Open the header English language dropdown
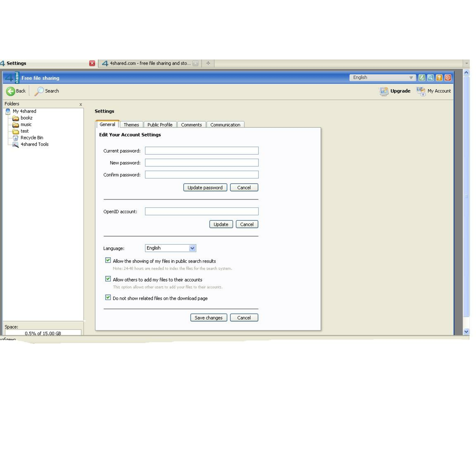 tap(382, 77)
